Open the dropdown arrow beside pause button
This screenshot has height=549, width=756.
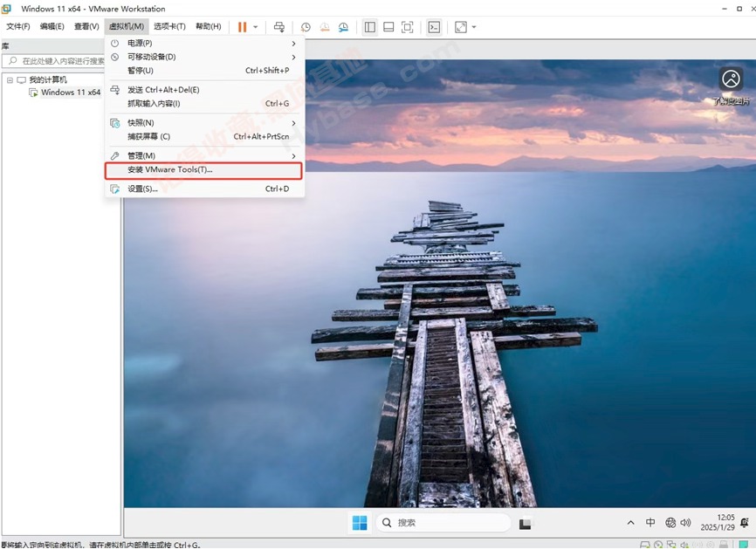click(256, 27)
